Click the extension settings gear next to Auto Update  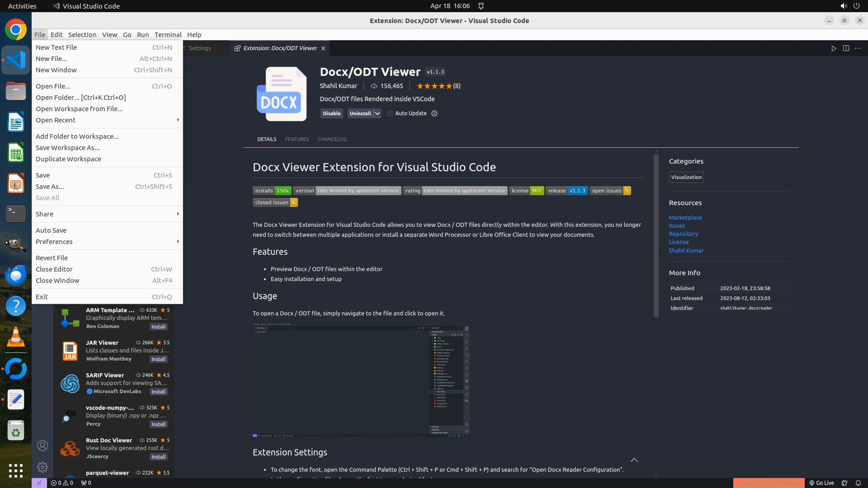434,113
